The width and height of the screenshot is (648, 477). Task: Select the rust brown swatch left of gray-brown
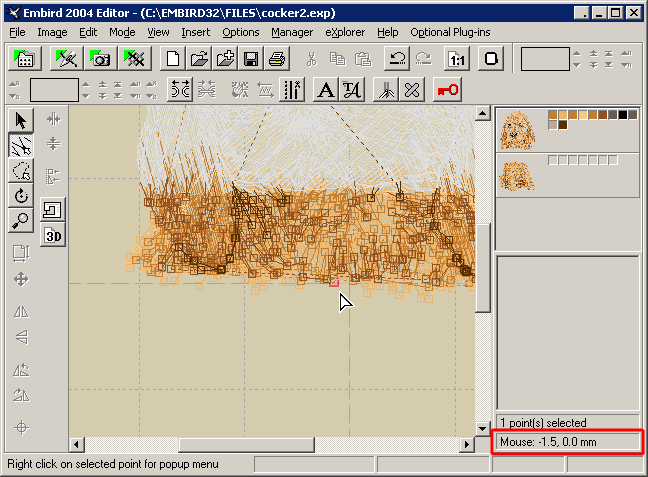[603, 114]
